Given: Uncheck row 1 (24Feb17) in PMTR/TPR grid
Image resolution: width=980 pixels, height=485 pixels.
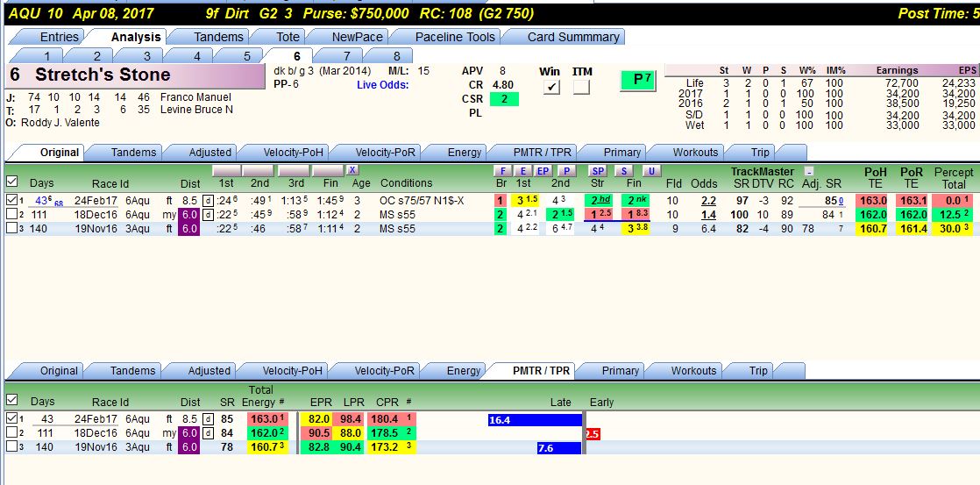Looking at the screenshot, I should tap(11, 418).
